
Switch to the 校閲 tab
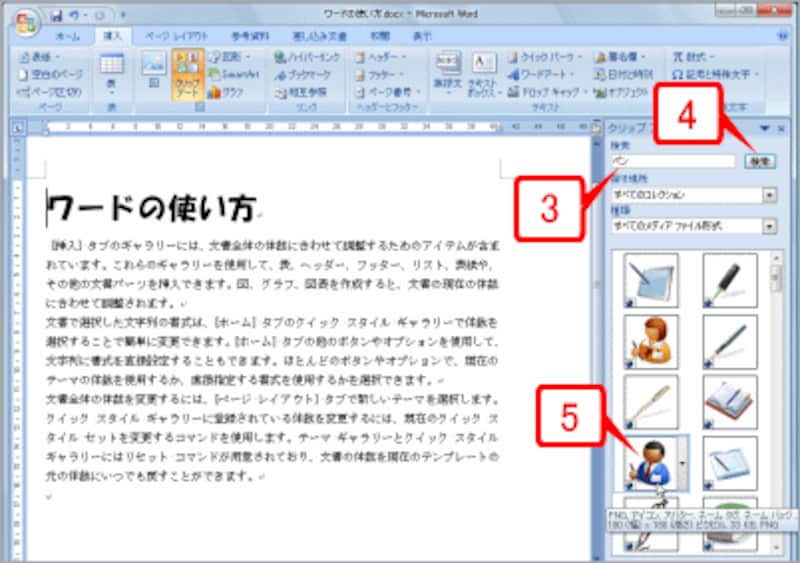[x=380, y=36]
